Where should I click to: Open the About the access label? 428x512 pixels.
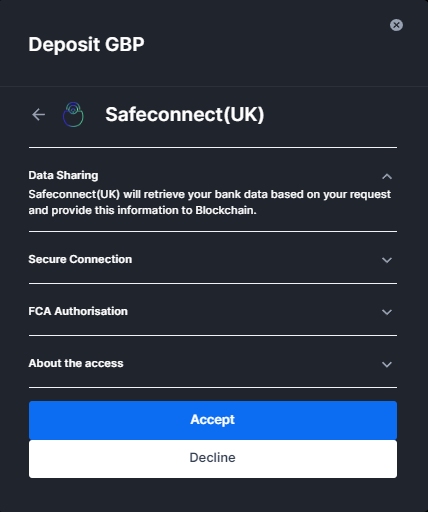click(76, 363)
